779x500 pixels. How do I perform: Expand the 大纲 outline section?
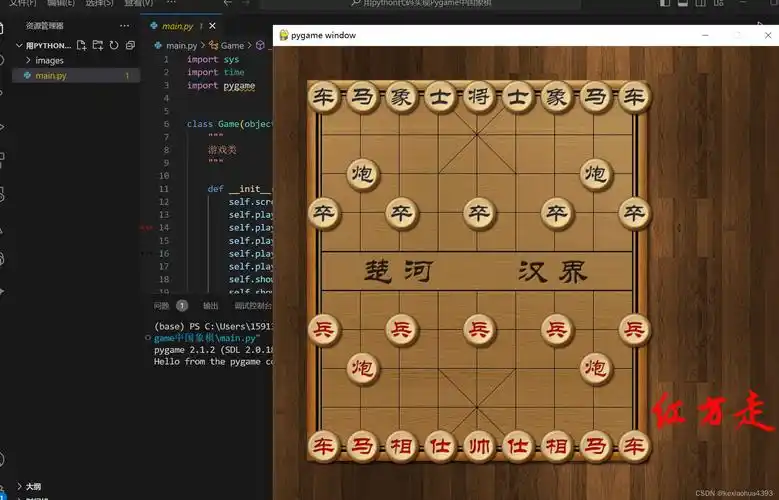tap(29, 487)
